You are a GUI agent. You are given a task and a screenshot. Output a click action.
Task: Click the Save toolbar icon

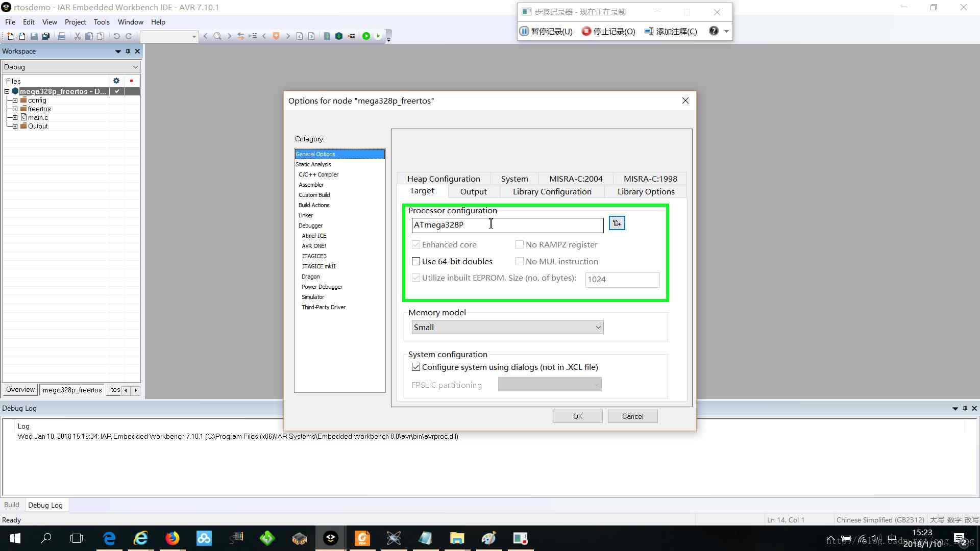click(x=34, y=36)
